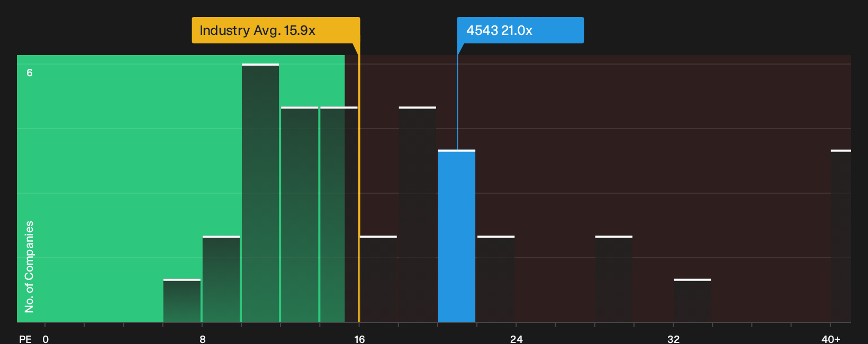
Task: Click the 'No. of Companies' axis label
Action: [29, 267]
